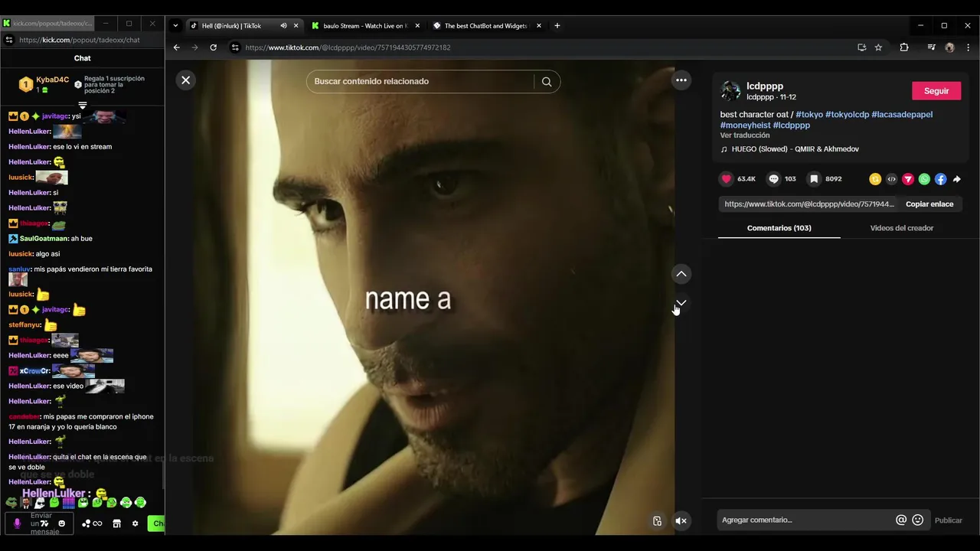Click the green Chat send button
This screenshot has width=980, height=551.
pos(156,524)
